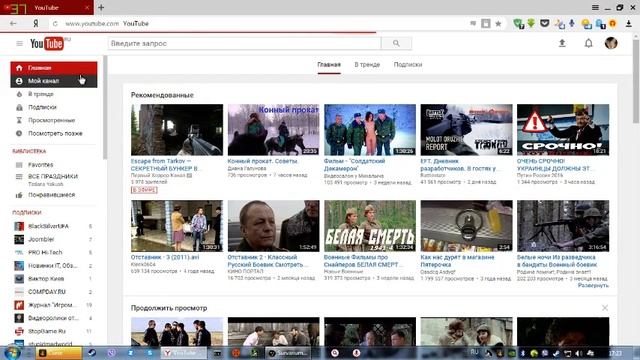This screenshot has height=360, width=640.
Task: Open the account avatar menu
Action: click(x=611, y=43)
